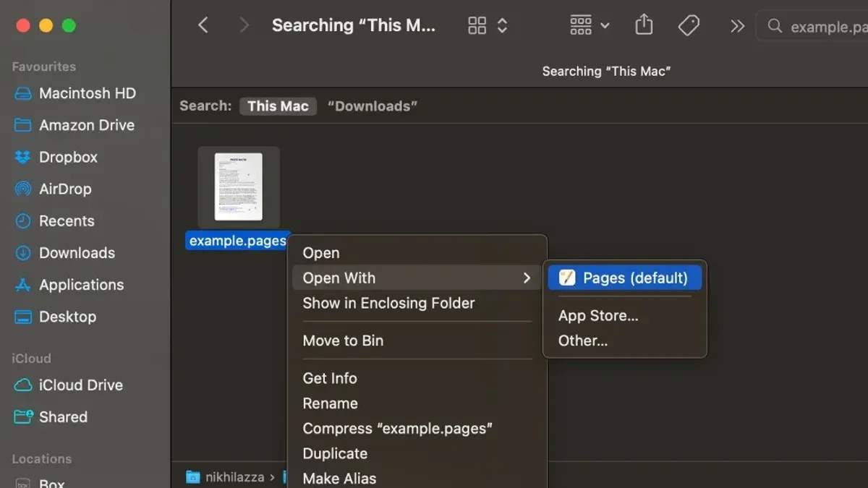
Task: Select the example.pages document thumbnail
Action: (x=239, y=187)
